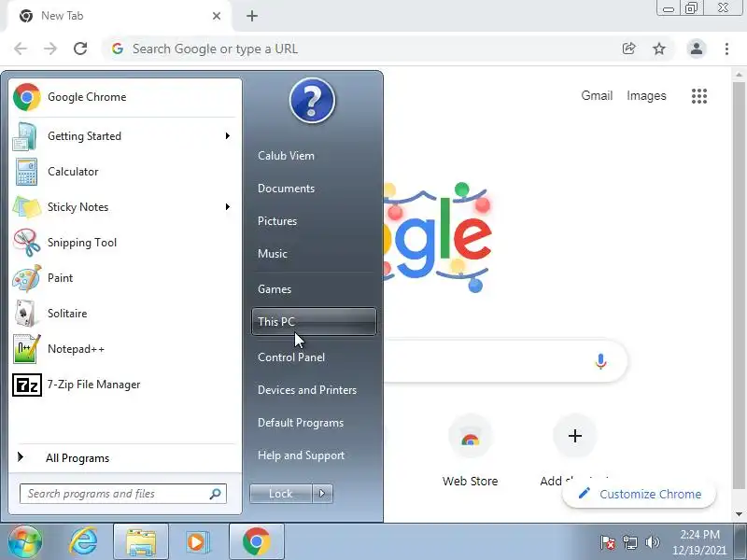Open Google Images link
The width and height of the screenshot is (747, 560).
(x=646, y=96)
